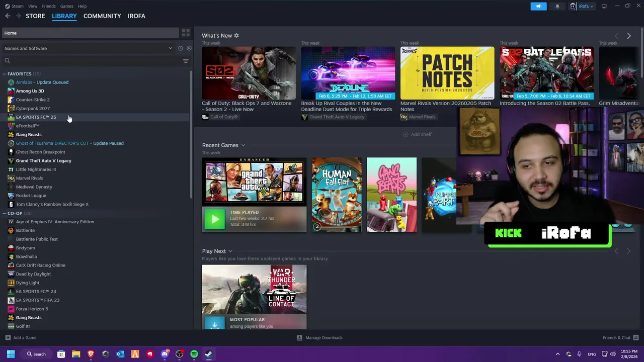
Task: Open Brave browser from the taskbar
Action: 91,354
